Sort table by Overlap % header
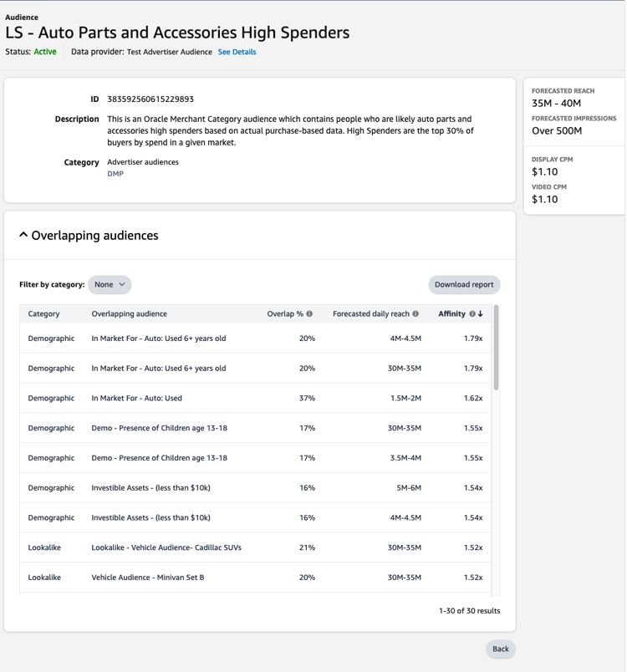 [284, 314]
